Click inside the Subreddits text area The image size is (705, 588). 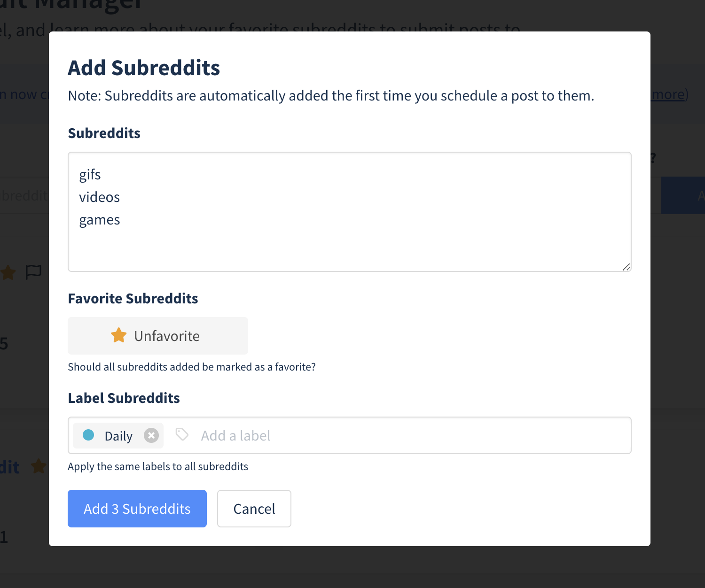350,211
